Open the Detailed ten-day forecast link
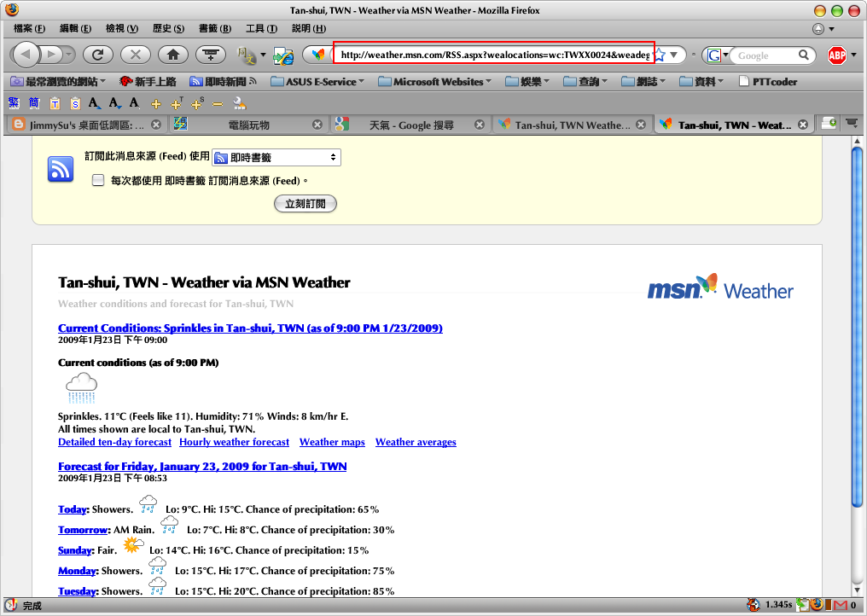Viewport: 867px width, 616px height. pyautogui.click(x=114, y=442)
